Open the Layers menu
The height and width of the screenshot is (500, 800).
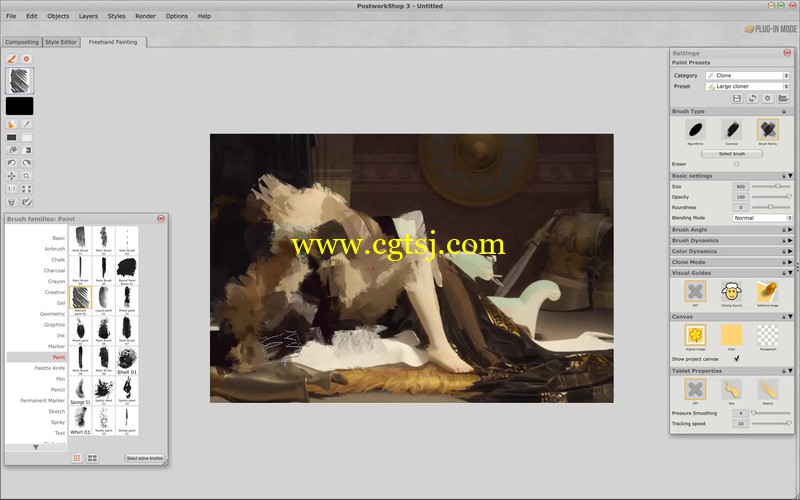pyautogui.click(x=88, y=16)
